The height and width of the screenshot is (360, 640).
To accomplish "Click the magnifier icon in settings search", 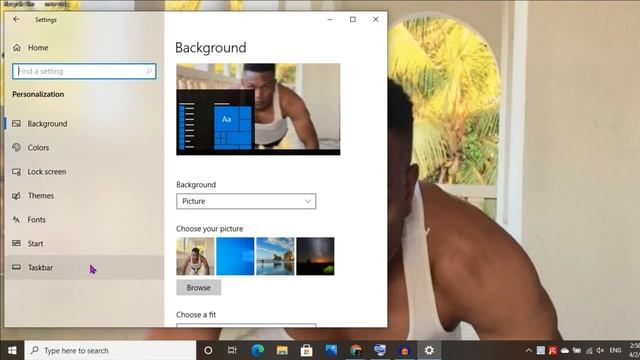I will click(149, 71).
